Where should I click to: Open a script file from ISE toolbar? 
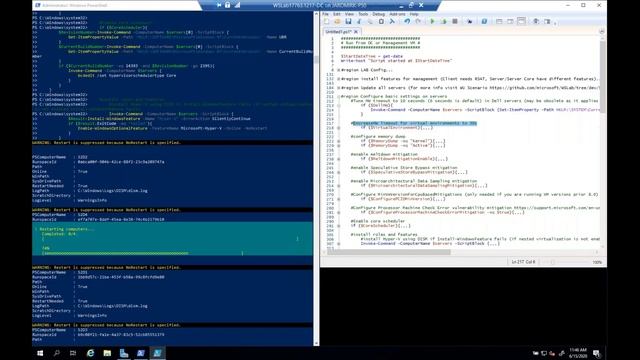[337, 21]
